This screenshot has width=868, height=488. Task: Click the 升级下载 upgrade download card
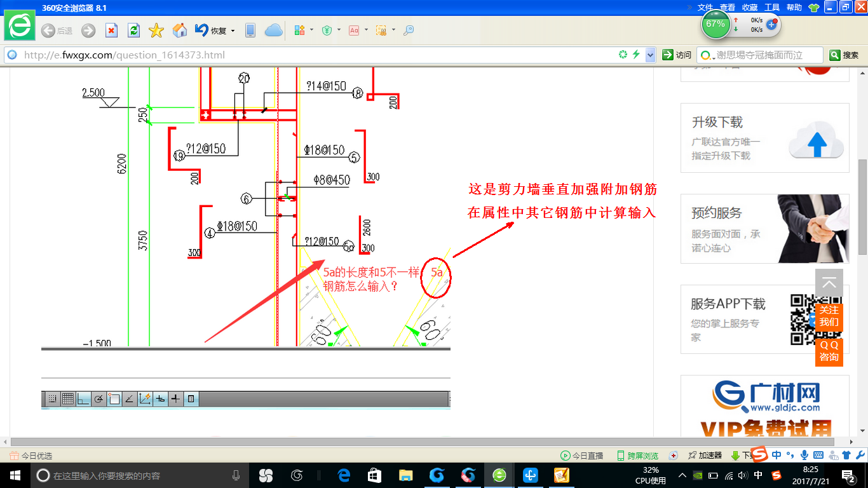tap(765, 138)
